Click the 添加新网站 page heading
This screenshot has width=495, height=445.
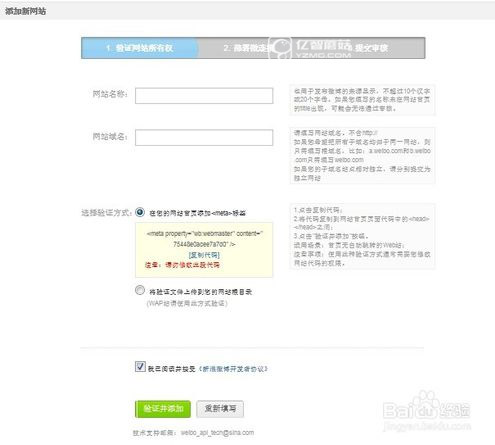pos(25,11)
